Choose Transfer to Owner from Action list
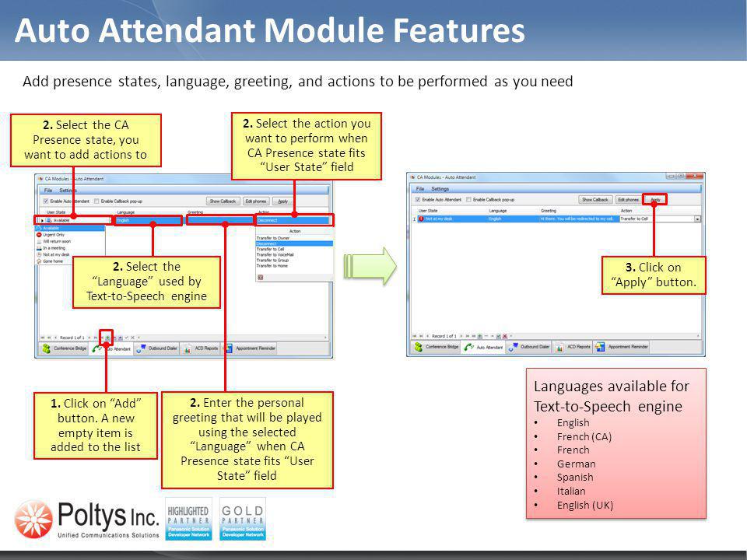This screenshot has height=560, width=747. coord(273,238)
